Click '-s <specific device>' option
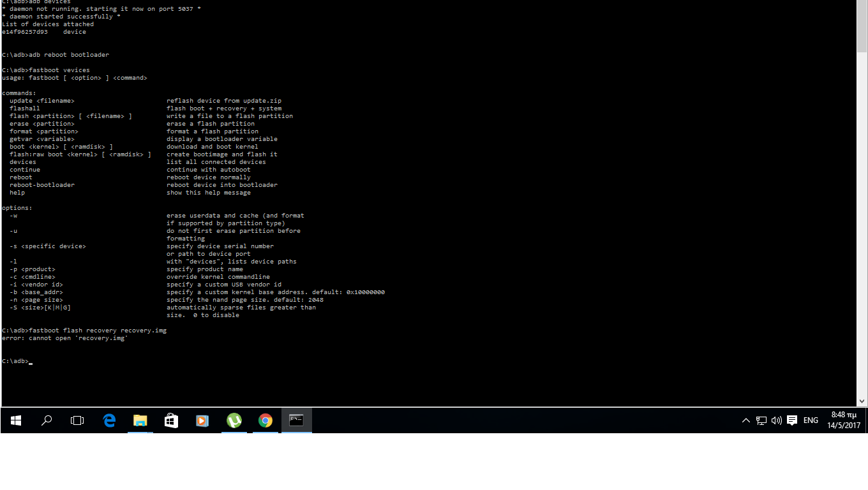The height and width of the screenshot is (490, 868). coord(48,246)
